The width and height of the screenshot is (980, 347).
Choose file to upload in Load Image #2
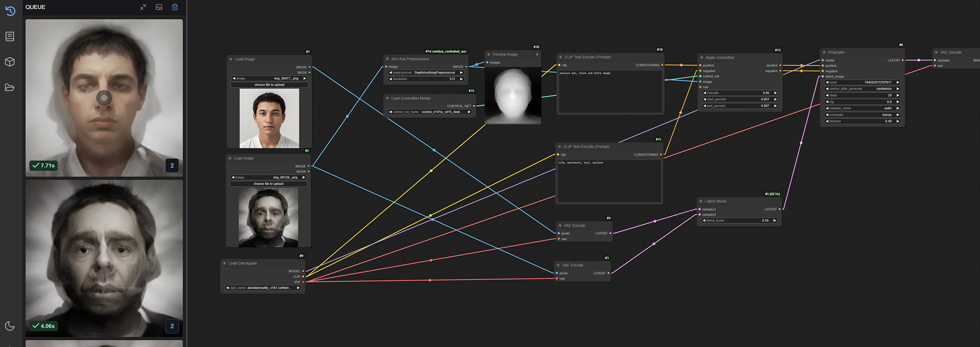click(268, 183)
